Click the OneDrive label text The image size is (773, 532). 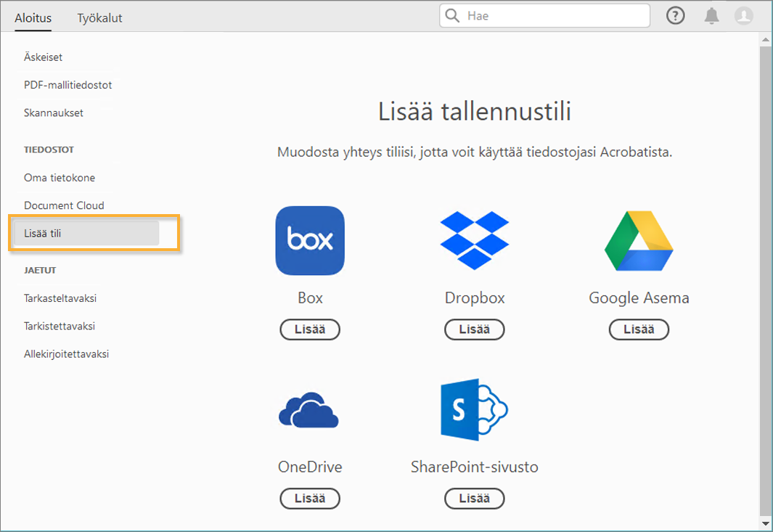point(310,467)
